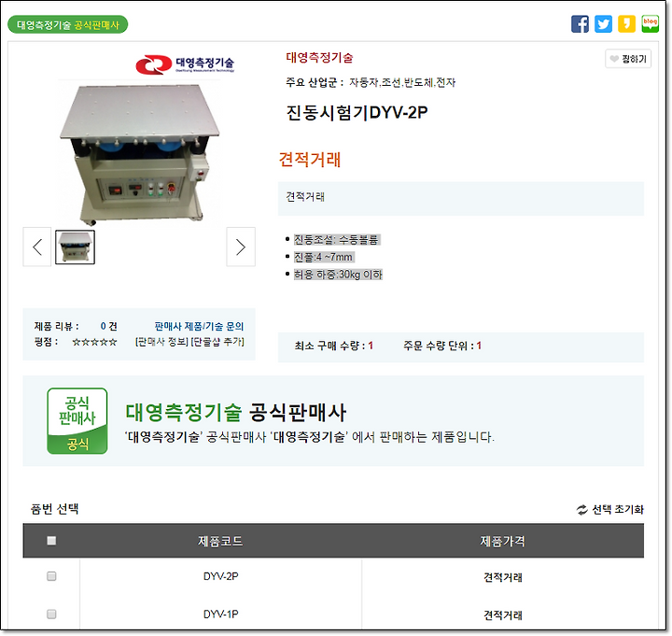Click the green 공식판매사 badge icon
672x636 pixels.
(77, 420)
